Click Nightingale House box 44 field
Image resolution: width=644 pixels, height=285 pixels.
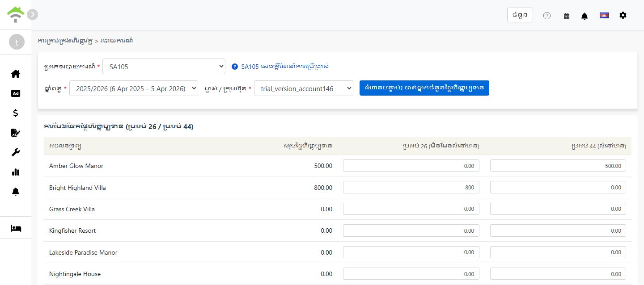558,274
